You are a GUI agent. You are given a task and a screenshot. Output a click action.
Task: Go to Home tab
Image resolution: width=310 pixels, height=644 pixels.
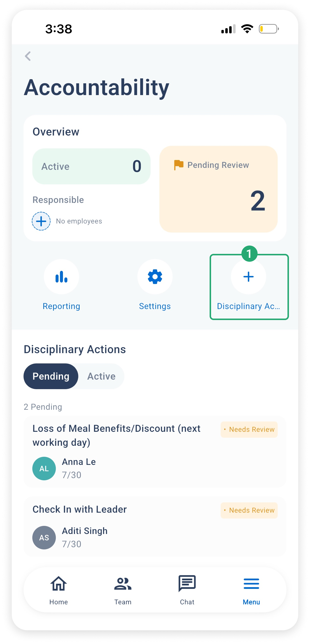tap(59, 590)
